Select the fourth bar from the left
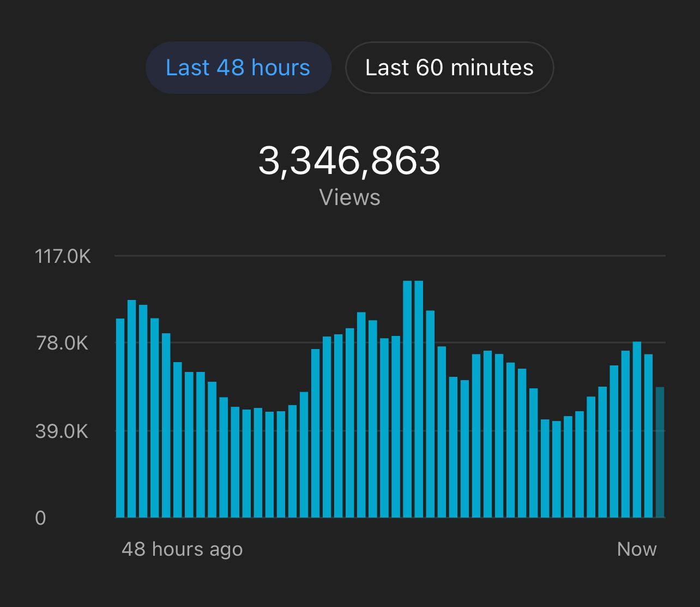This screenshot has width=700, height=607. click(x=154, y=418)
